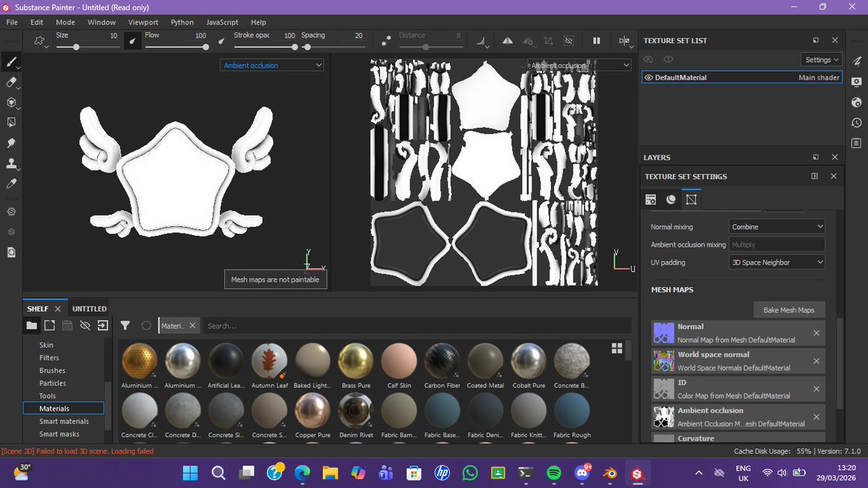868x488 pixels.
Task: Adjust the Spacing slider
Action: tap(333, 47)
